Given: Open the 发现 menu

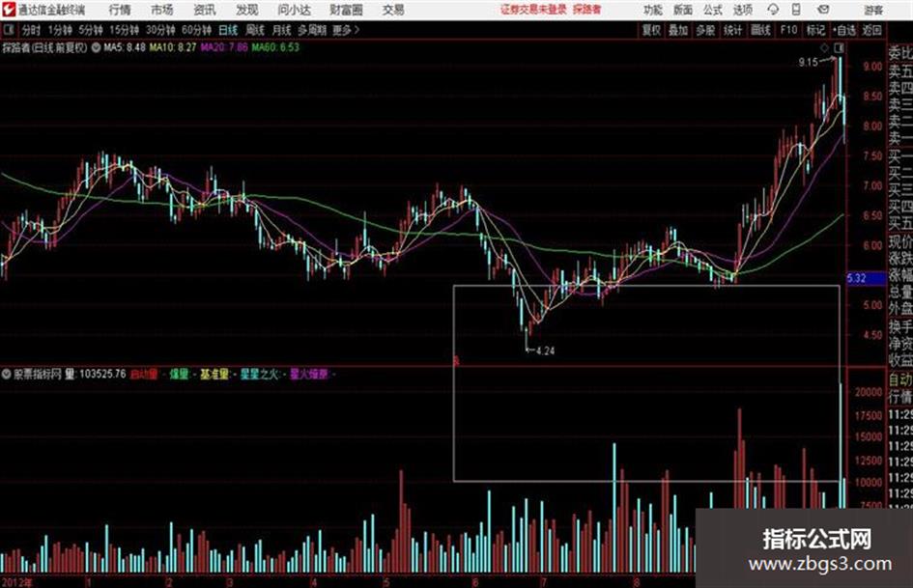Looking at the screenshot, I should click(247, 10).
